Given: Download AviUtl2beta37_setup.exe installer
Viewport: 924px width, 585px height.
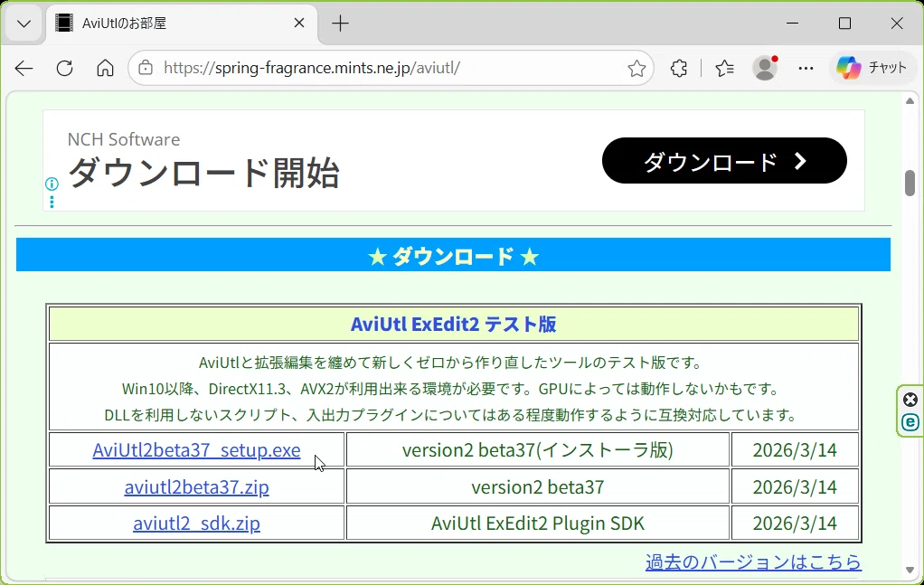Looking at the screenshot, I should tap(196, 450).
